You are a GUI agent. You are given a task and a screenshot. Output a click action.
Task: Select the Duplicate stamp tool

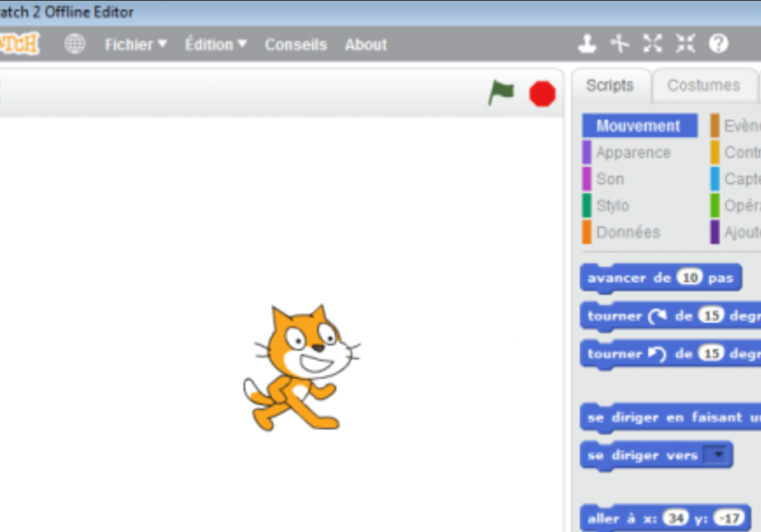coord(587,44)
